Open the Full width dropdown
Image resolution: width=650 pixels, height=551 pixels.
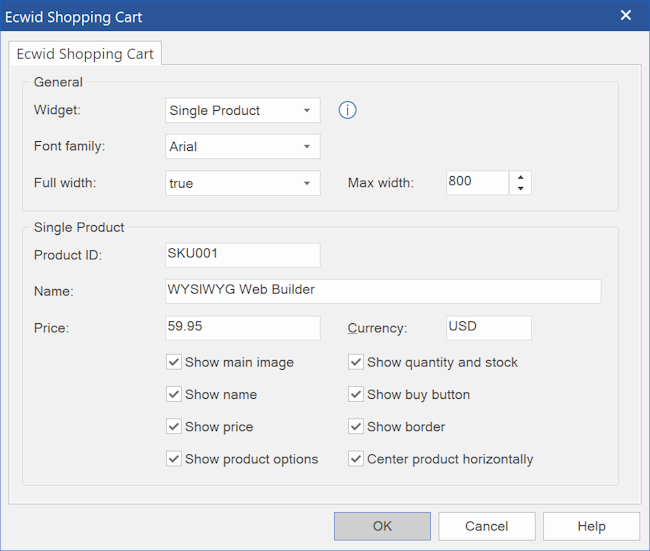(x=243, y=183)
